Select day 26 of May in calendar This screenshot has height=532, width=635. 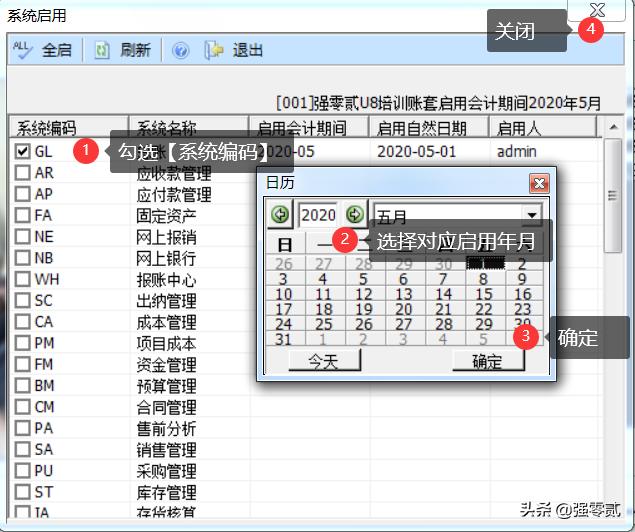(x=364, y=324)
